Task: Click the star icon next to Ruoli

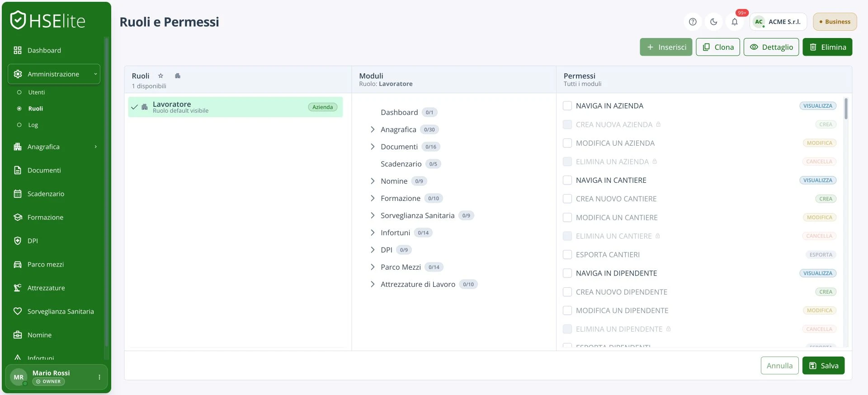Action: [x=160, y=76]
